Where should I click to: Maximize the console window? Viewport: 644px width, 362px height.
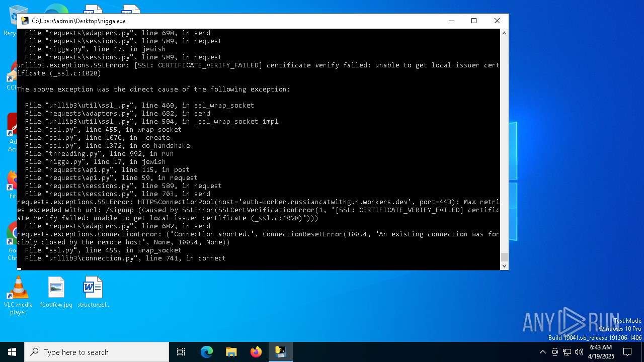[x=474, y=21]
